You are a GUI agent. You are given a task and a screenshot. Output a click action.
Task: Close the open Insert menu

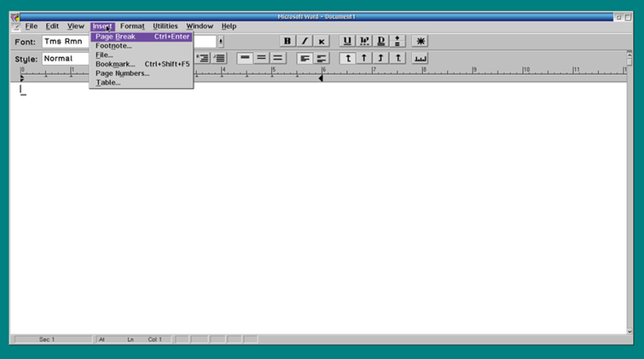(102, 26)
